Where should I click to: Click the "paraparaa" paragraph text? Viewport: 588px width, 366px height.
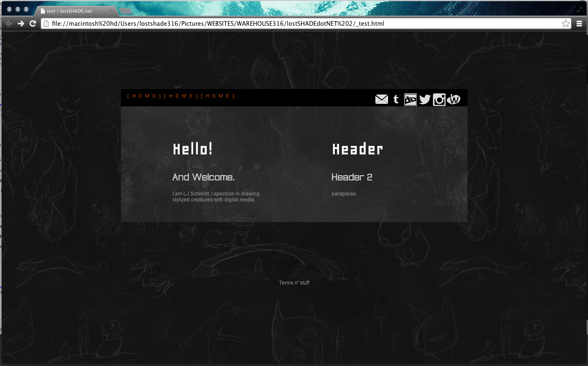(344, 194)
